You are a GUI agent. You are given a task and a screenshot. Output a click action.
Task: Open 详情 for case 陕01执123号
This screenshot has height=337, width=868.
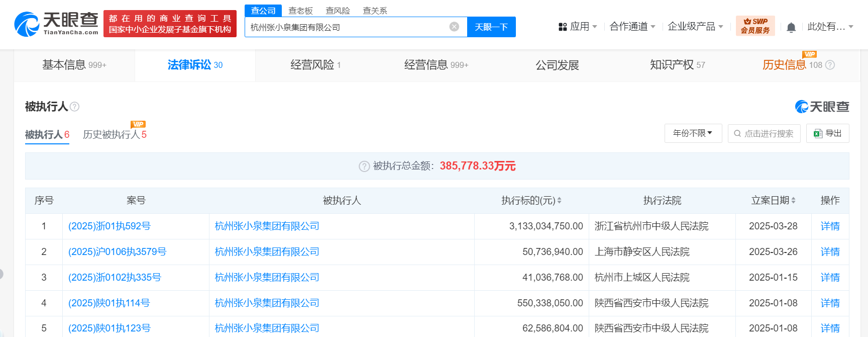click(x=830, y=328)
